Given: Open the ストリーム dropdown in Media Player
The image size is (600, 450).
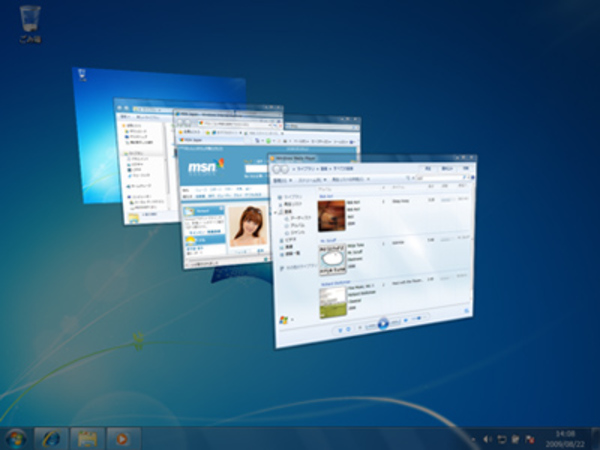Looking at the screenshot, I should [312, 179].
